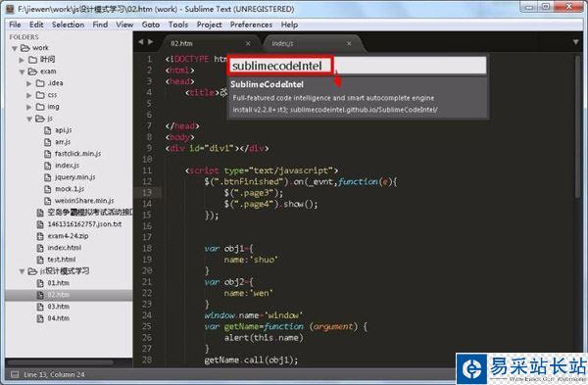Expand the .idea folder
This screenshot has height=385, width=588.
pyautogui.click(x=28, y=83)
